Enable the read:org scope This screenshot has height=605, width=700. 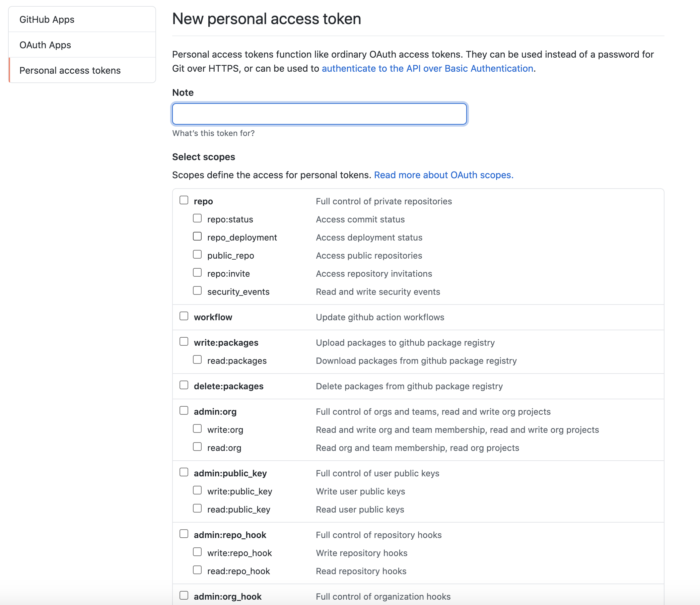(197, 447)
